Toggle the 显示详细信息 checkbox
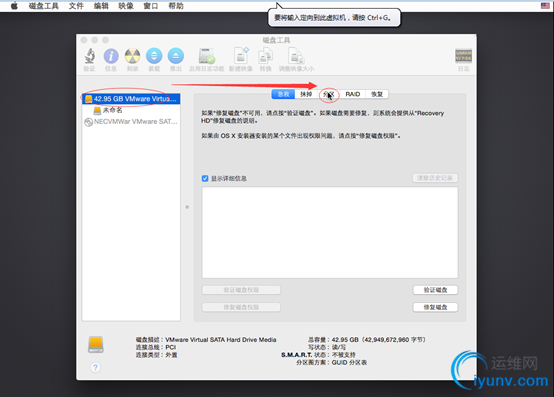Screen dimensions: 554x397 click(x=205, y=178)
